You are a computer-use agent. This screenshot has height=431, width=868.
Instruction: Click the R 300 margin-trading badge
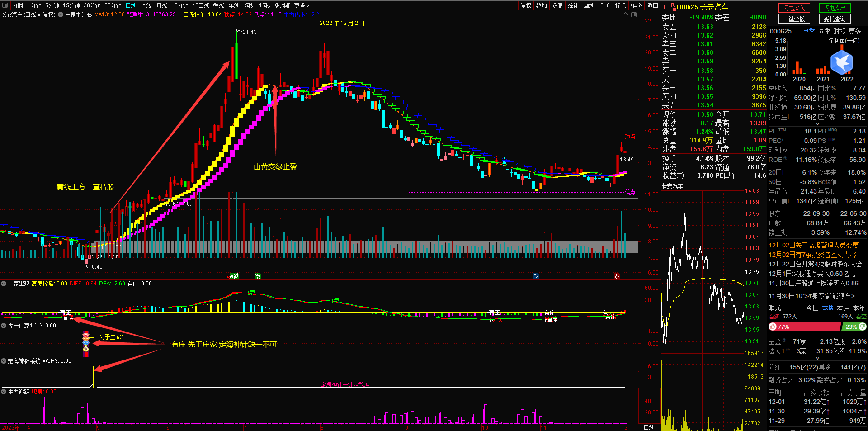coord(673,7)
